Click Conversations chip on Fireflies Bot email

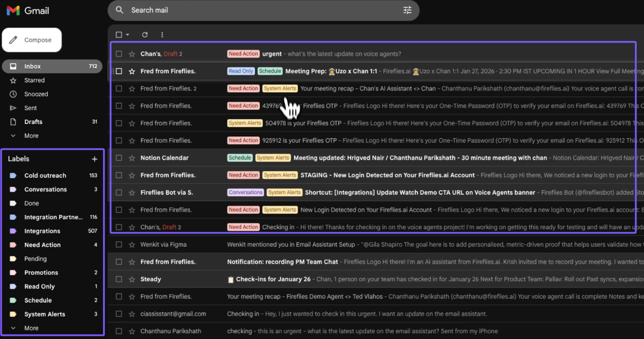pyautogui.click(x=246, y=192)
